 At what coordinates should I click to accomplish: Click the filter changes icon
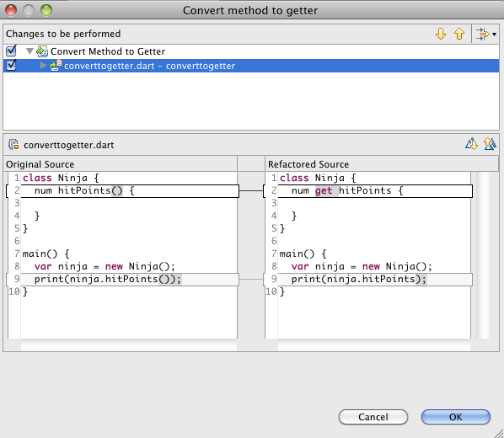click(483, 34)
